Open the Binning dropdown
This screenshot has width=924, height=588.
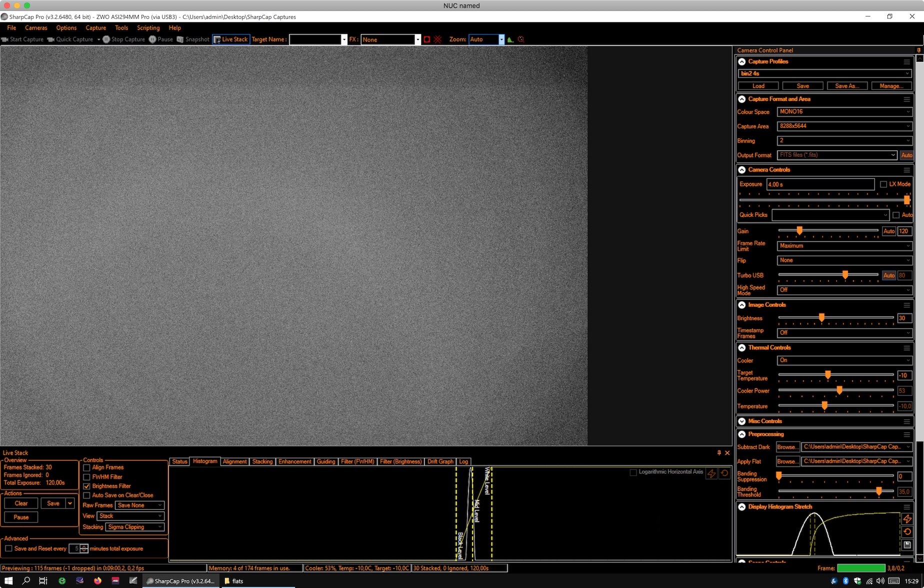click(x=844, y=141)
